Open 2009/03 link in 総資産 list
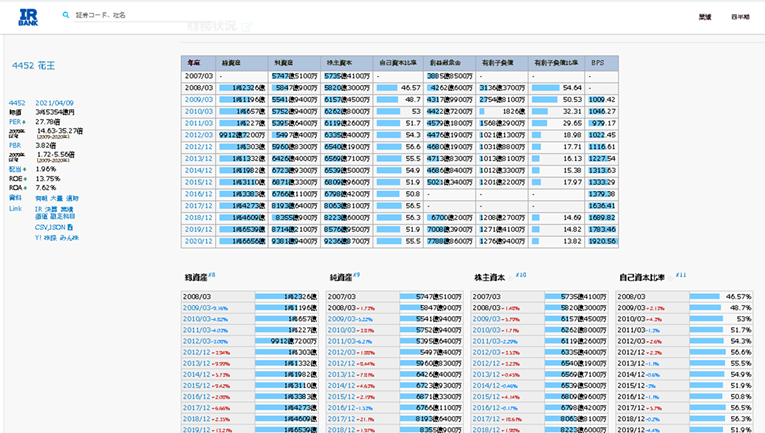This screenshot has width=765, height=433. (x=197, y=308)
